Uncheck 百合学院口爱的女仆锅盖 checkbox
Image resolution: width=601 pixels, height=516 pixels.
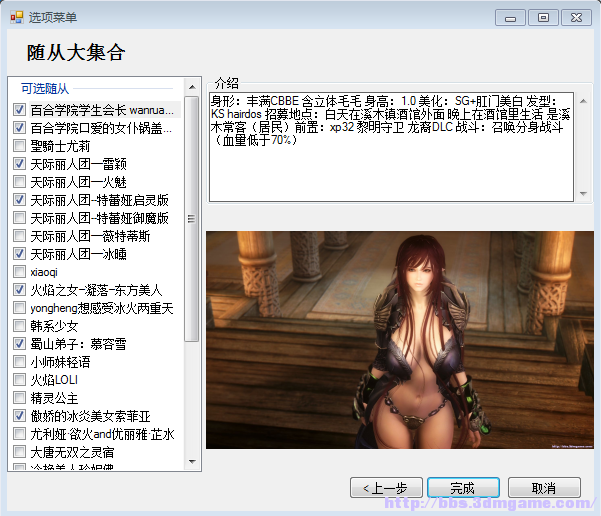coord(19,128)
